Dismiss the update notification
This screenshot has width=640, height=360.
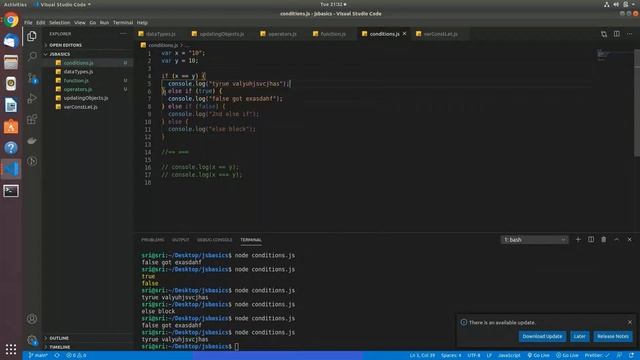(630, 322)
